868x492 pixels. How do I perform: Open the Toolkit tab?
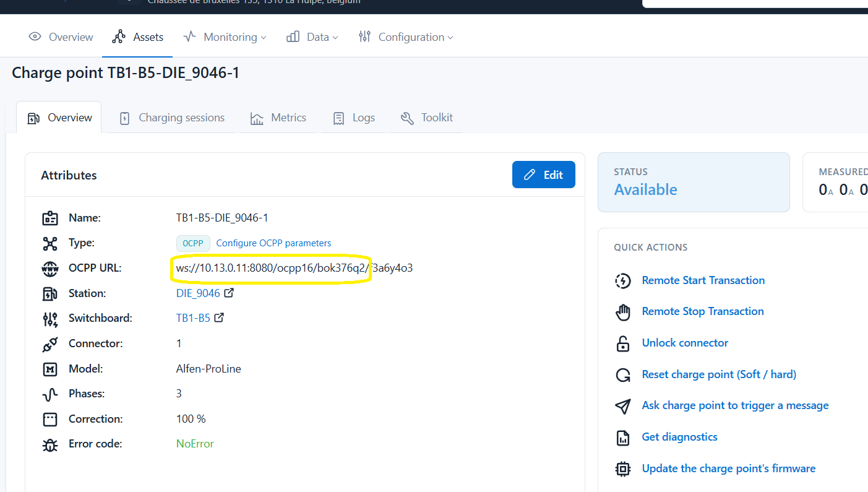pyautogui.click(x=427, y=118)
